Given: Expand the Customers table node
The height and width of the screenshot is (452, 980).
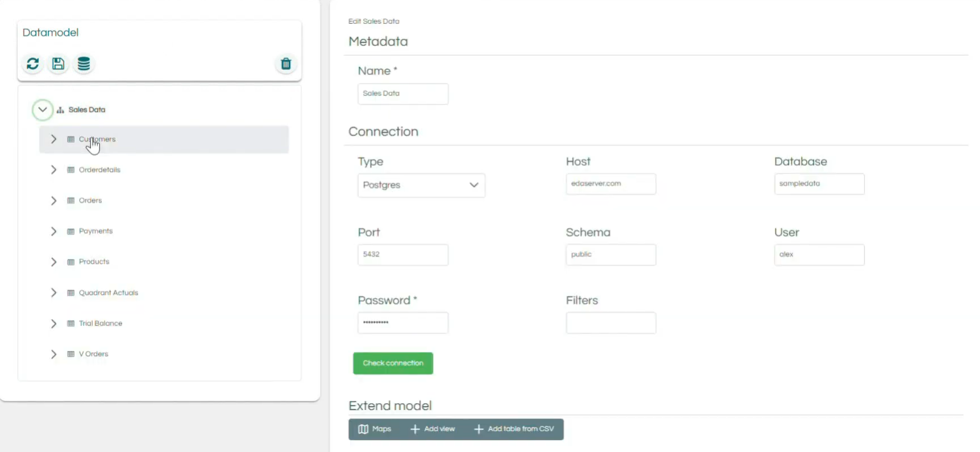Looking at the screenshot, I should (53, 139).
